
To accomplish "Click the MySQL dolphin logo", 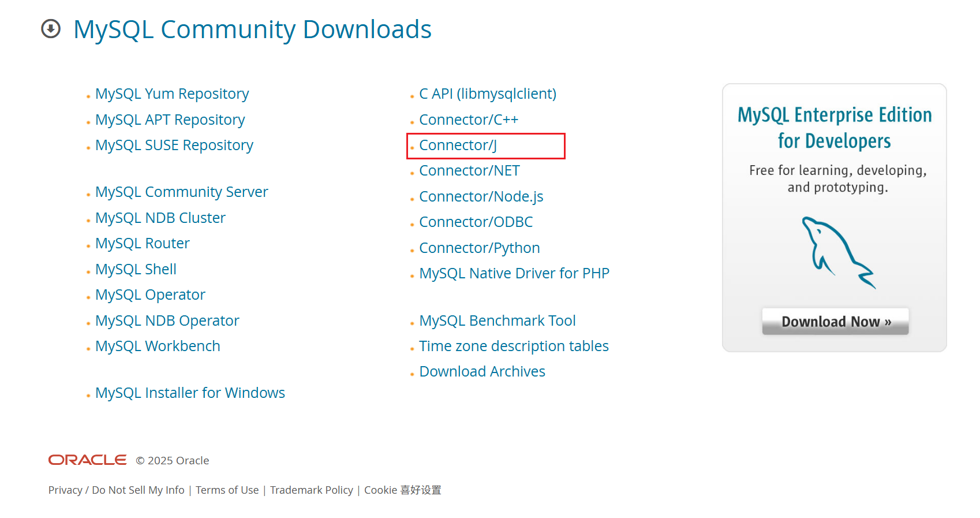I will point(838,252).
